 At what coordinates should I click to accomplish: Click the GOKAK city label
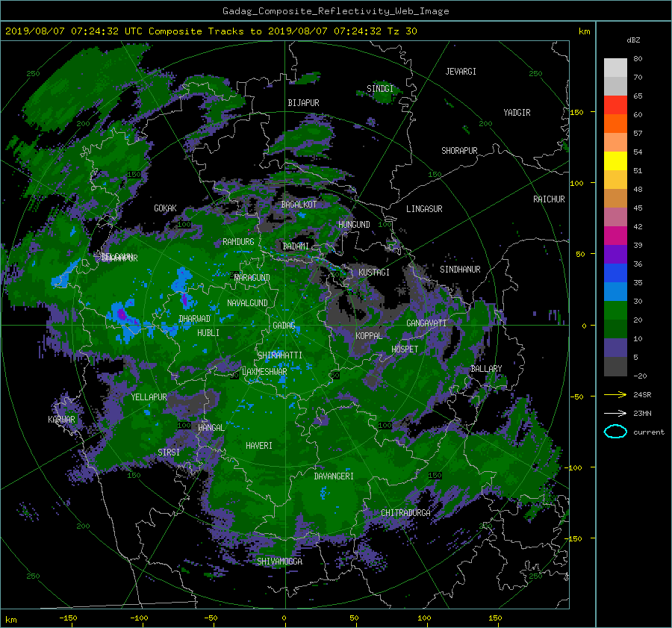[165, 208]
